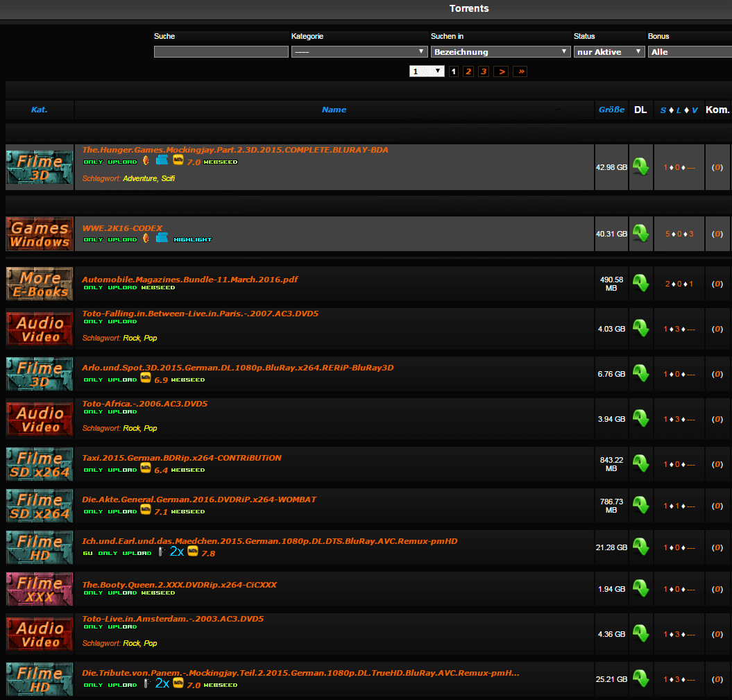This screenshot has width=732, height=700.
Task: Sort by seeders S header
Action: coord(663,110)
